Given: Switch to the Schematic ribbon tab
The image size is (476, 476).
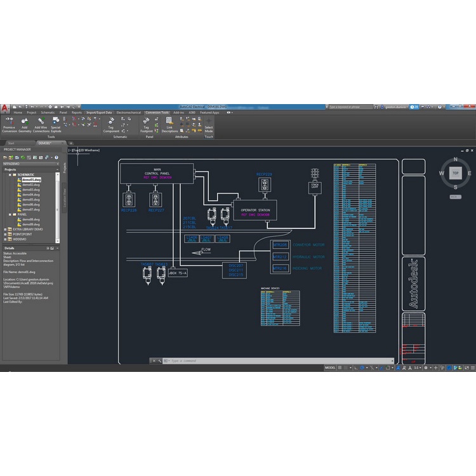Looking at the screenshot, I should [48, 112].
